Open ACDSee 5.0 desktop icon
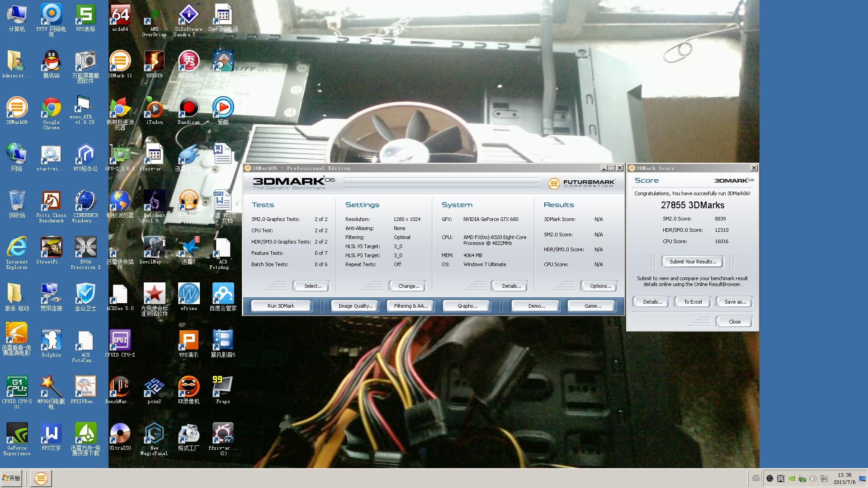Screen dimensions: 868x488 pyautogui.click(x=120, y=297)
